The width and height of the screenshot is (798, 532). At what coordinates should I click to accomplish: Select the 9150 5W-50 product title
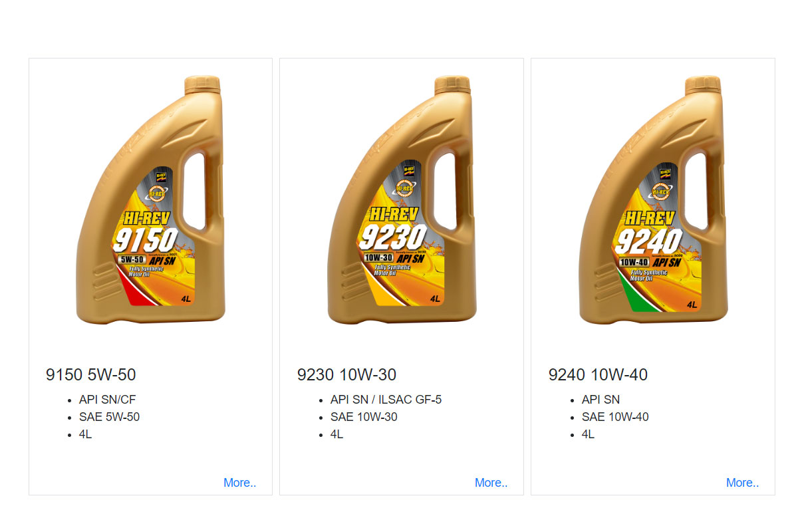click(x=91, y=375)
